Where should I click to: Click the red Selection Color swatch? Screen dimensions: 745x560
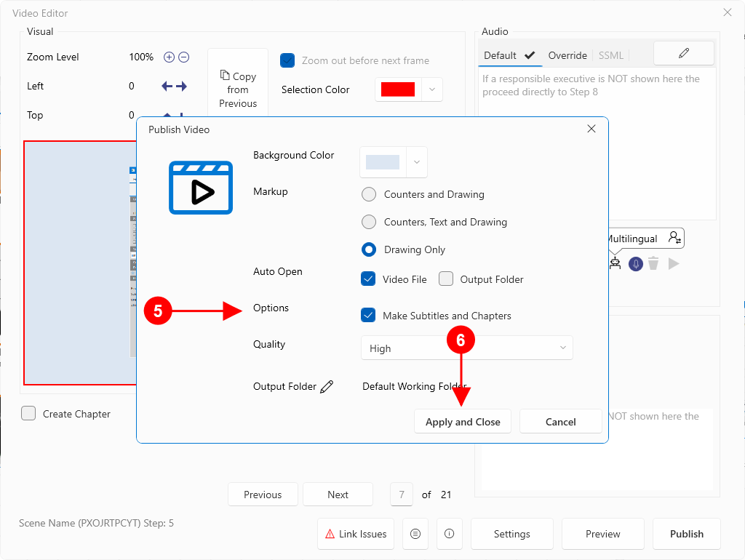click(x=397, y=89)
